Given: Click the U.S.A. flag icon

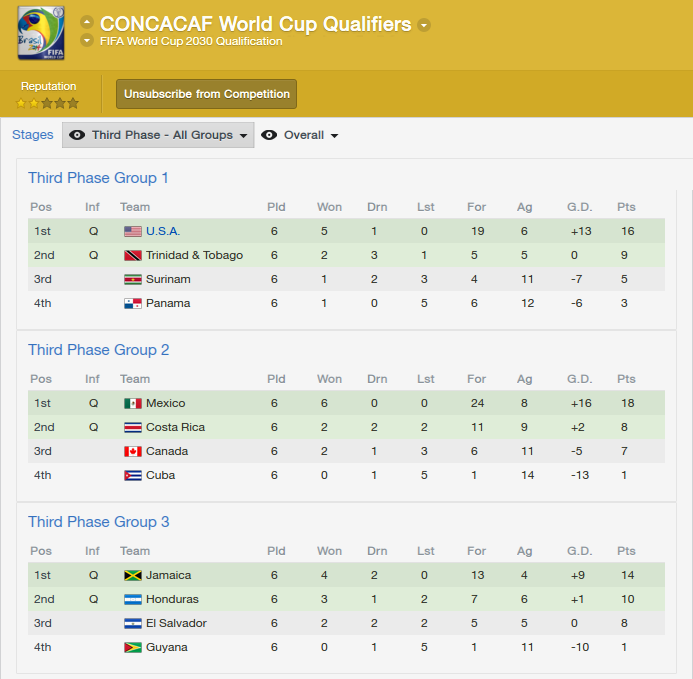Looking at the screenshot, I should click(x=133, y=231).
